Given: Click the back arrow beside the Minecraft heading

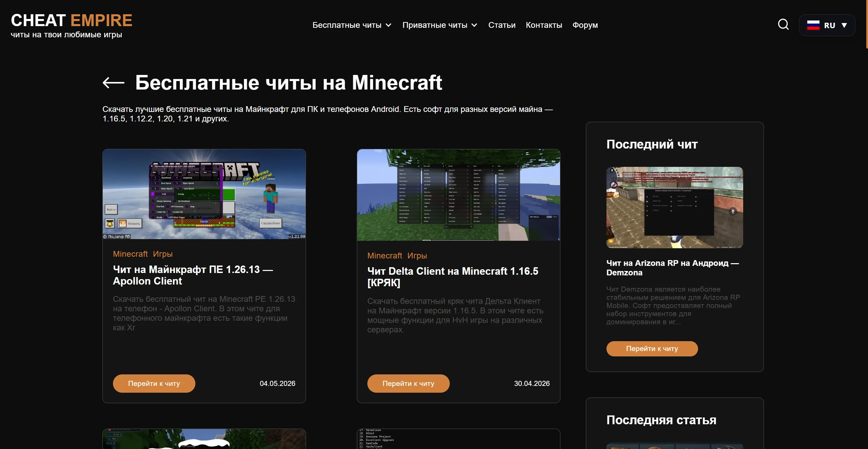Looking at the screenshot, I should pos(114,82).
